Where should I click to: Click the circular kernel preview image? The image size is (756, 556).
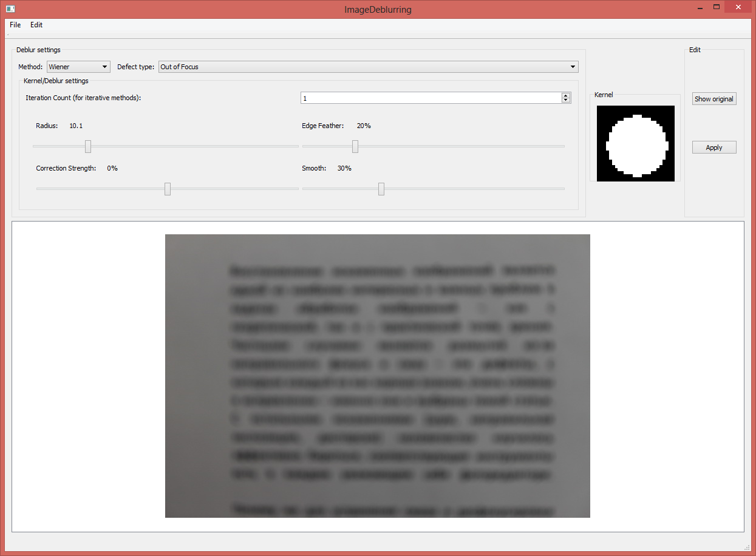coord(636,143)
